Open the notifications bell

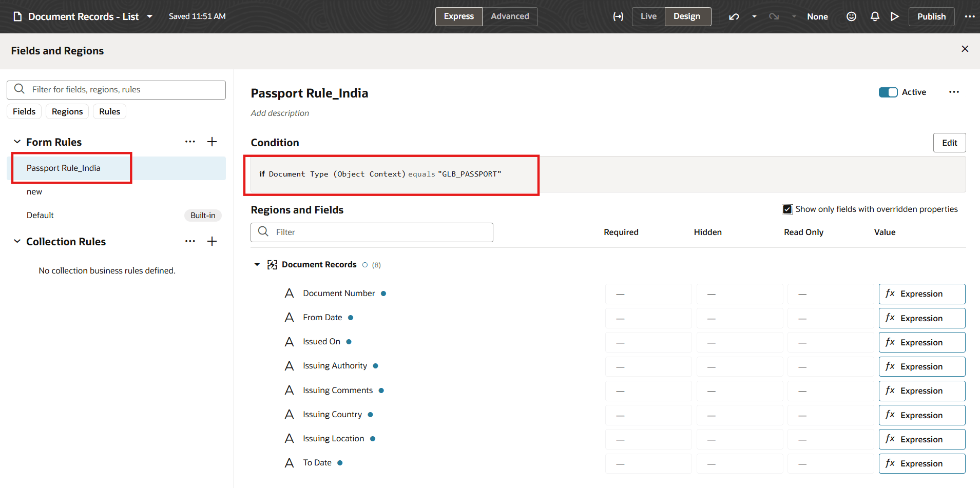point(875,16)
